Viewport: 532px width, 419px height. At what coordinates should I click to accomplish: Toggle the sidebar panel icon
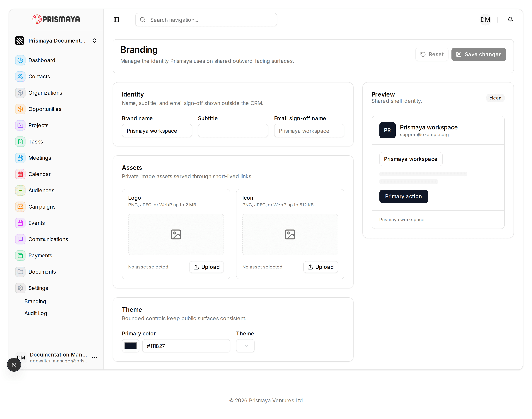(x=116, y=20)
